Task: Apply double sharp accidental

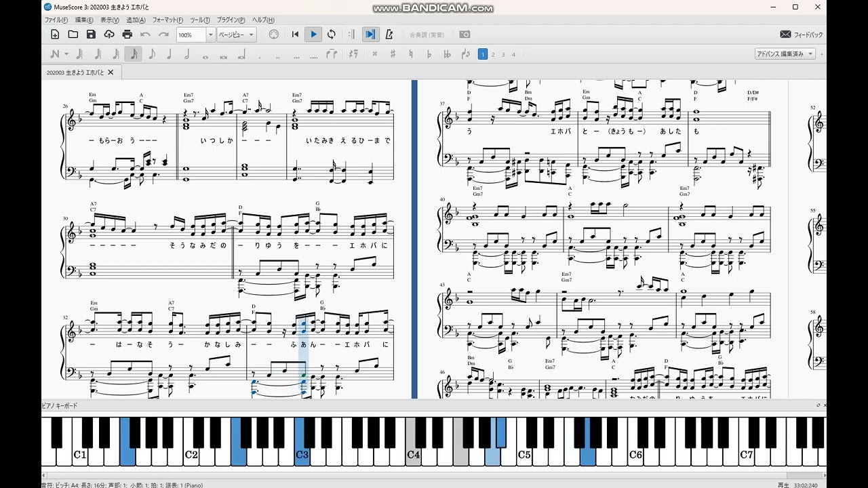Action: point(374,54)
